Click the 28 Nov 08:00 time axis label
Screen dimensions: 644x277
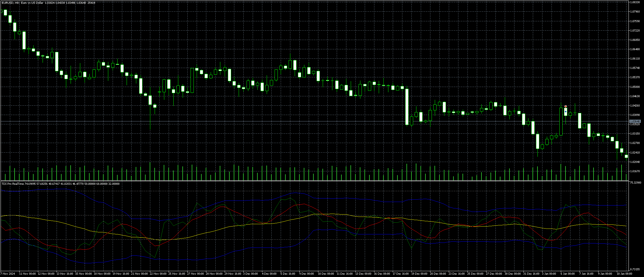point(214,274)
